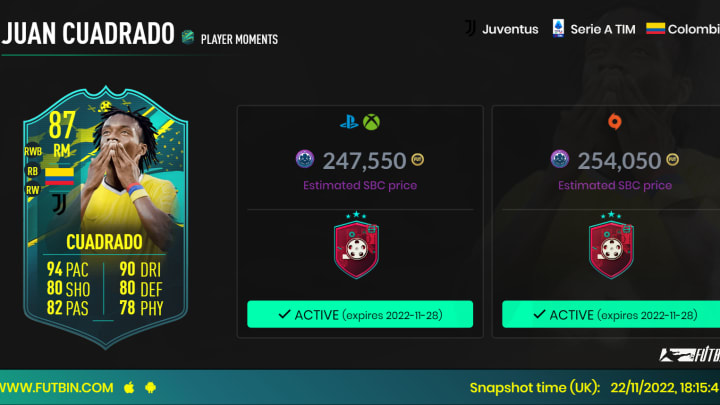
Task: Click the Juventus club crest icon
Action: tap(470, 28)
